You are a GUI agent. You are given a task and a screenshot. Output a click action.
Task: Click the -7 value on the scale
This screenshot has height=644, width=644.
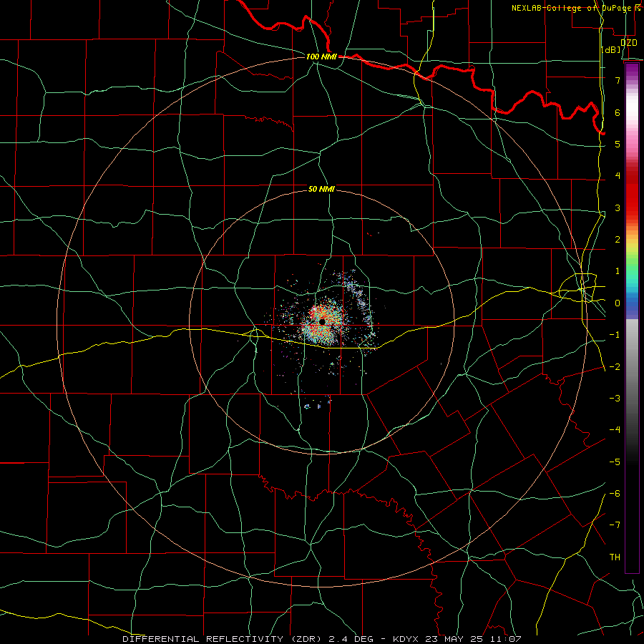615,525
